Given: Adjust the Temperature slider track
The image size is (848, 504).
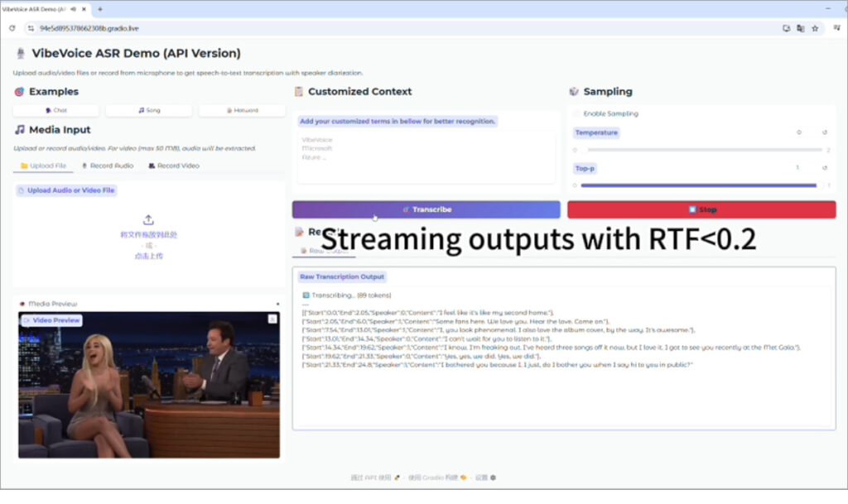Looking at the screenshot, I should pyautogui.click(x=704, y=150).
